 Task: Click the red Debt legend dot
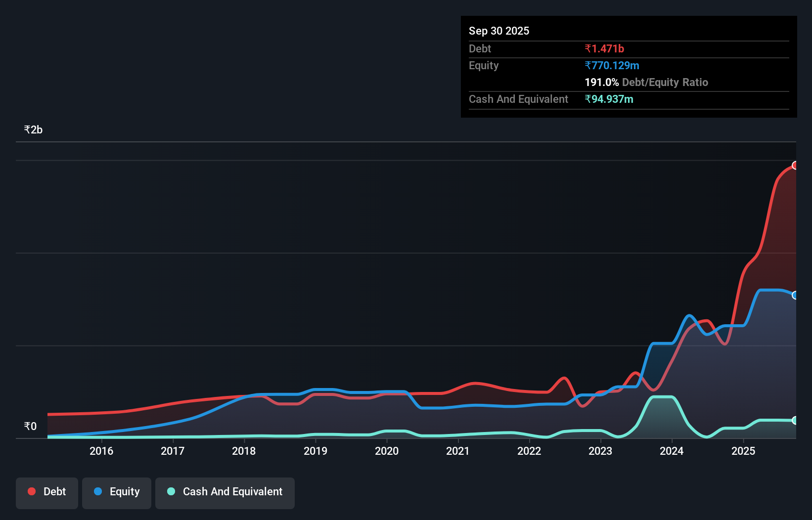point(31,491)
